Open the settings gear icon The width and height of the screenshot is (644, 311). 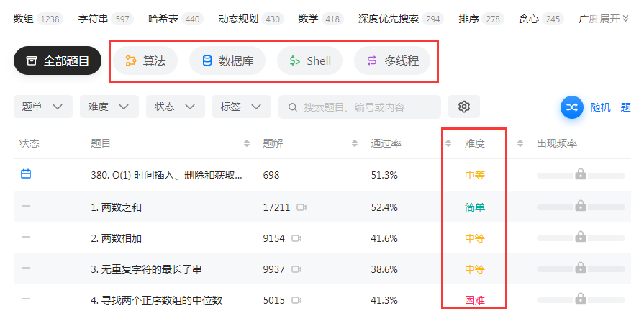[x=463, y=107]
